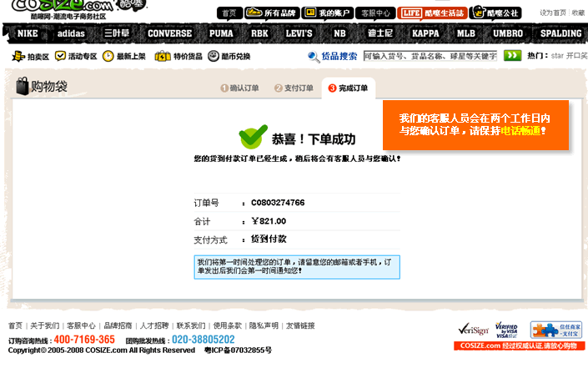Click 设为首页 link
Screen dimensions: 588x373
point(553,13)
